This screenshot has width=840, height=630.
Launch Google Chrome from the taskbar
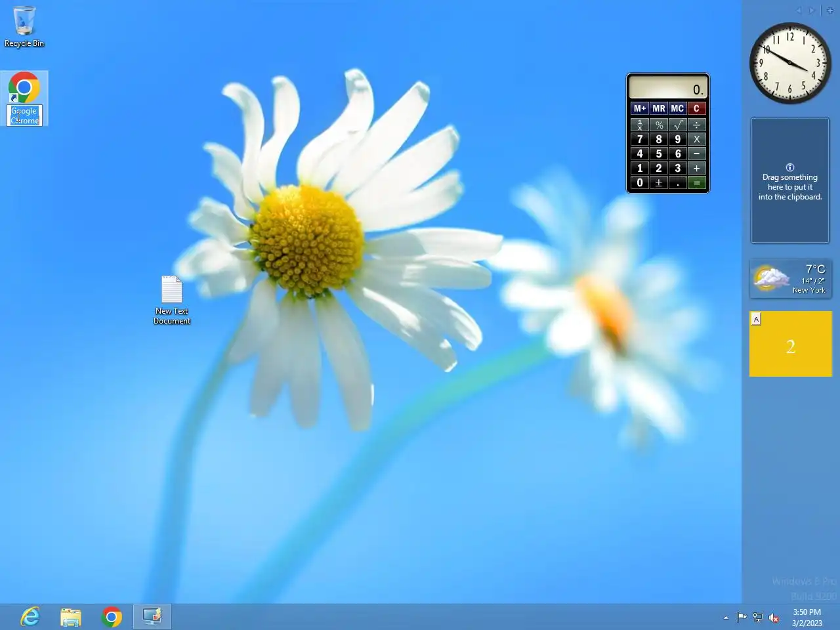point(112,617)
